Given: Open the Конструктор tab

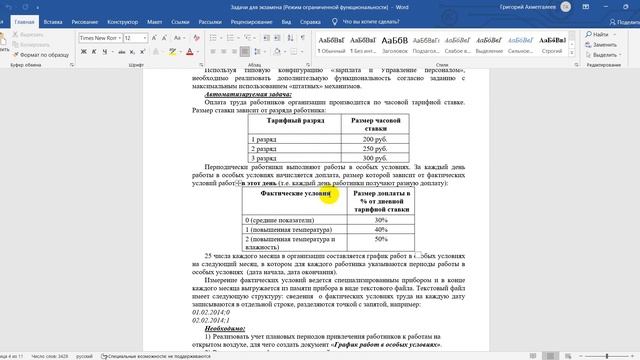Looking at the screenshot, I should (122, 22).
